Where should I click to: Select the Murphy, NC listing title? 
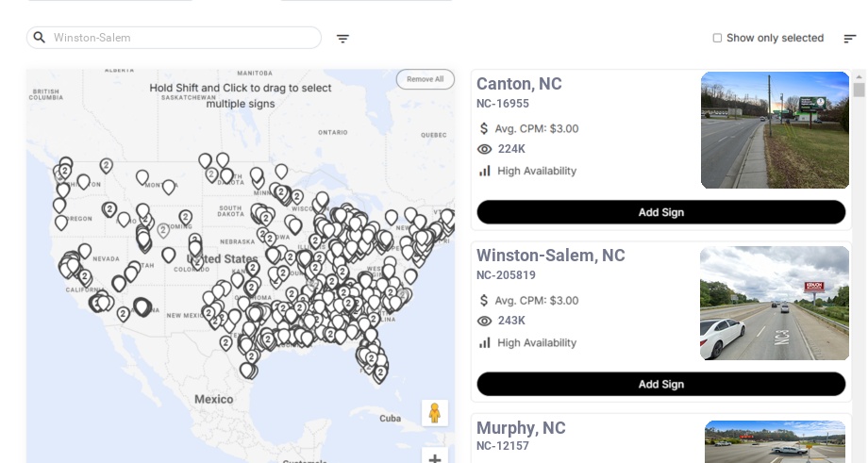[x=521, y=428]
